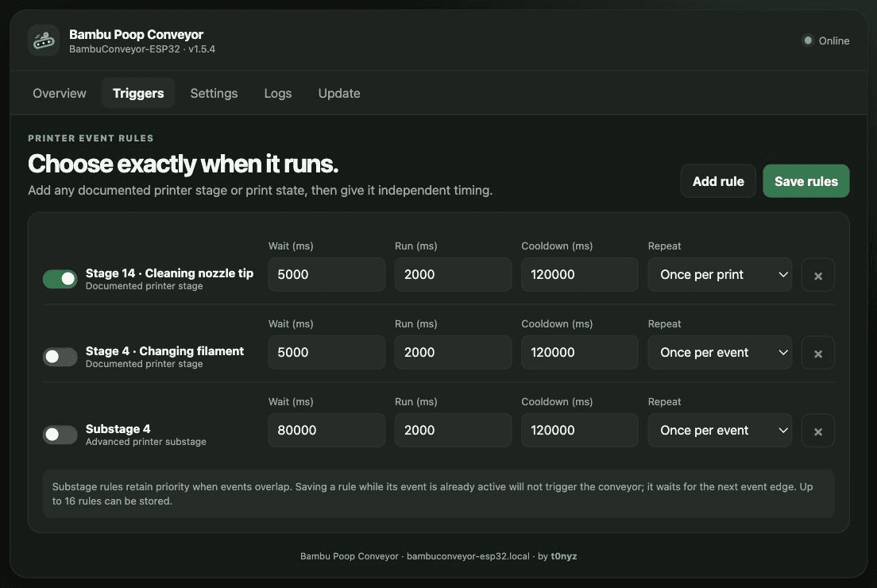This screenshot has height=588, width=877.
Task: Click the 'Stage 14 · Cleaning nozzle tip' label
Action: (x=169, y=273)
